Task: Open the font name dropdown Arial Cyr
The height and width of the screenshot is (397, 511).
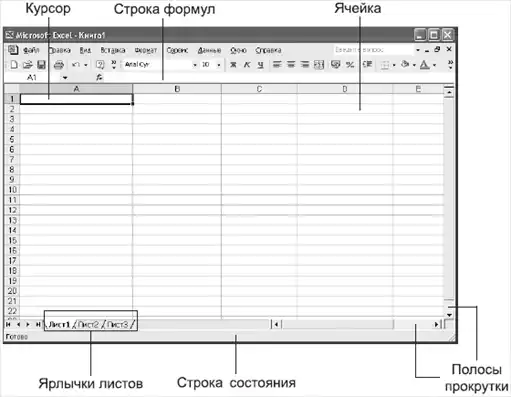Action: [195, 65]
